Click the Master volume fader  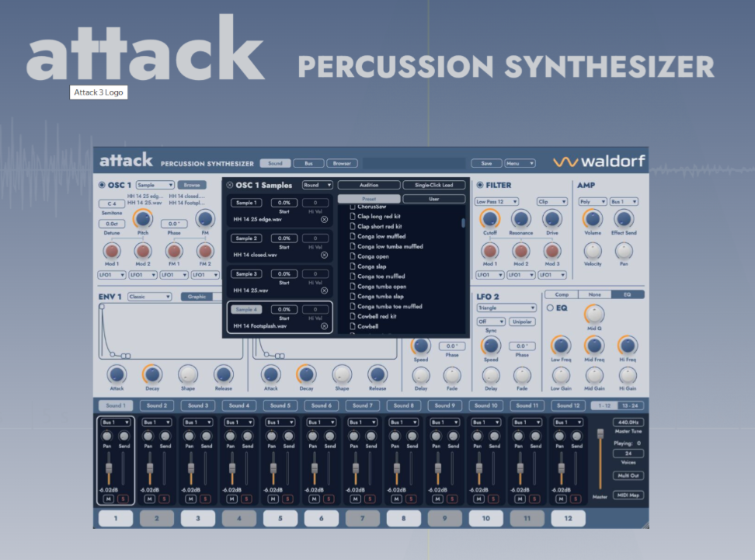(600, 434)
